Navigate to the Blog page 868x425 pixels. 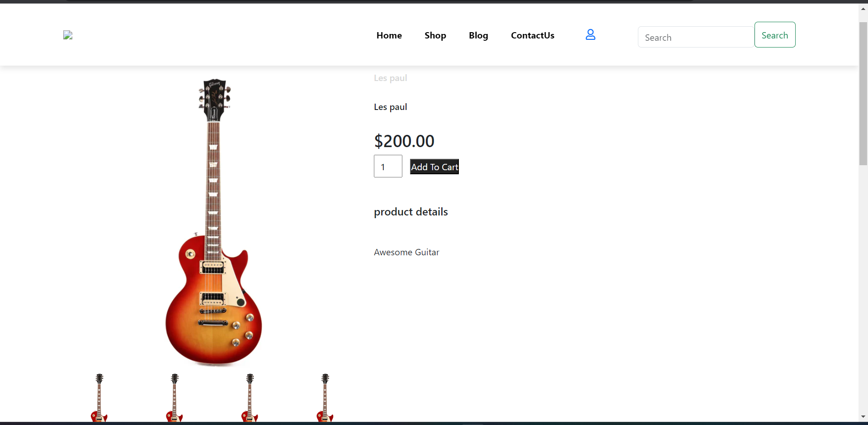[478, 35]
